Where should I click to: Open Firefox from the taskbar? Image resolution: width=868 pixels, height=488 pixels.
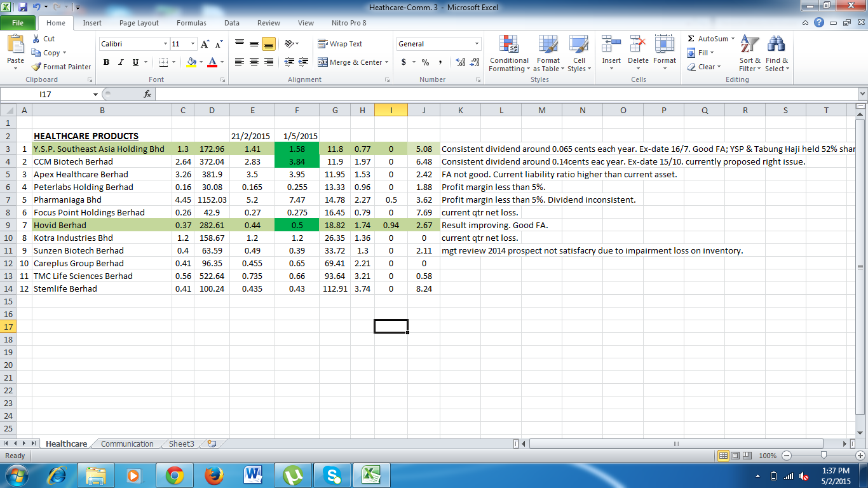(x=215, y=475)
